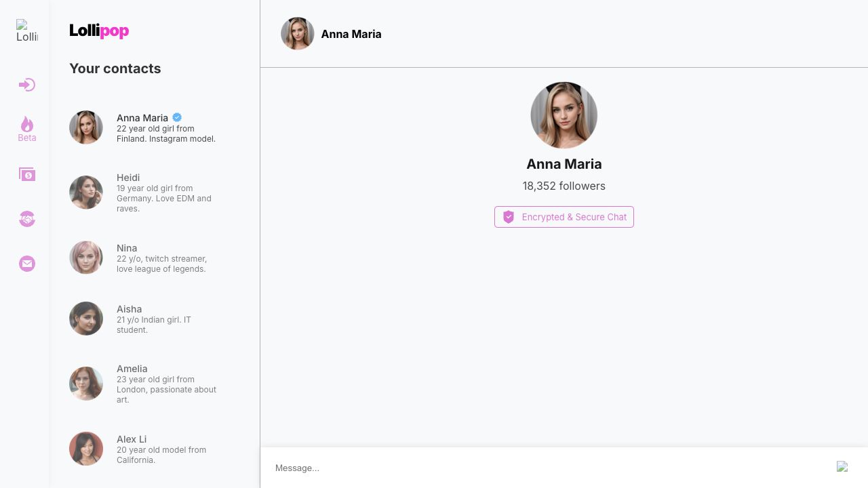868x488 pixels.
Task: Focus the Message input field
Action: click(542, 468)
